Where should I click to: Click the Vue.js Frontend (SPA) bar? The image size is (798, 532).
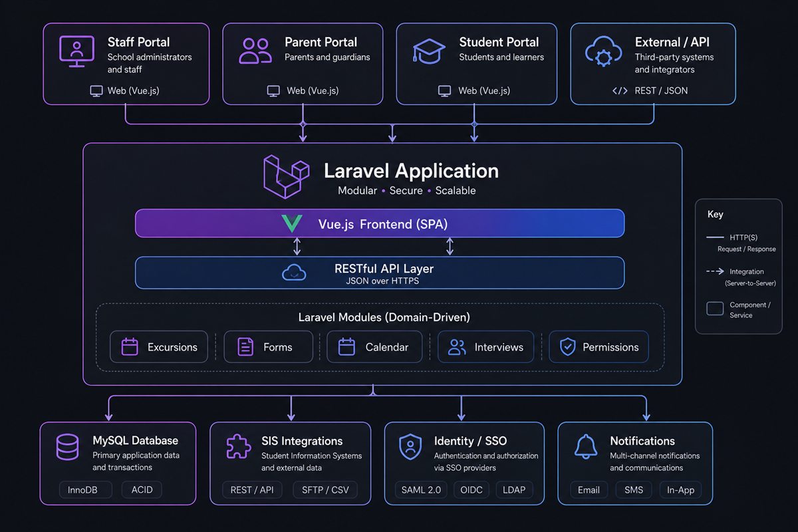tap(380, 223)
